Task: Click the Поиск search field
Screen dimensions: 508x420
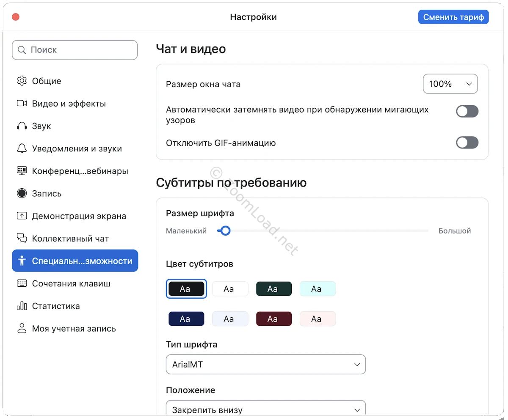Action: (75, 50)
